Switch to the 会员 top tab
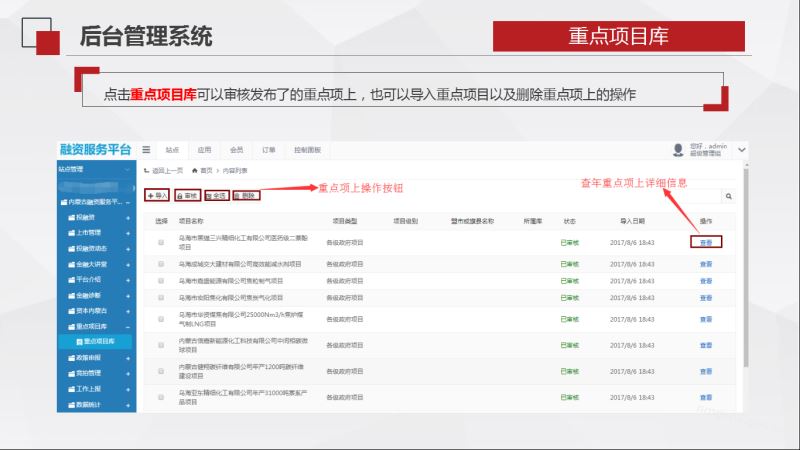Screen dimensions: 800x450 coord(236,149)
